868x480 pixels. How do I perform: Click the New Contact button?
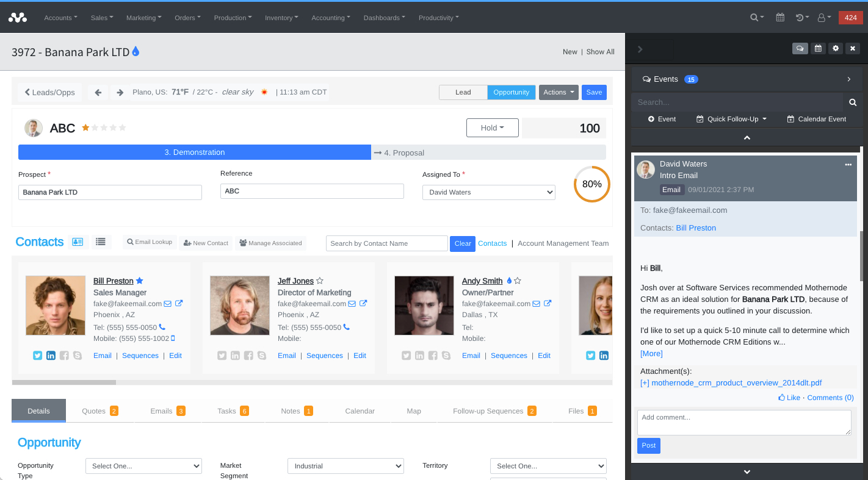[x=206, y=243]
